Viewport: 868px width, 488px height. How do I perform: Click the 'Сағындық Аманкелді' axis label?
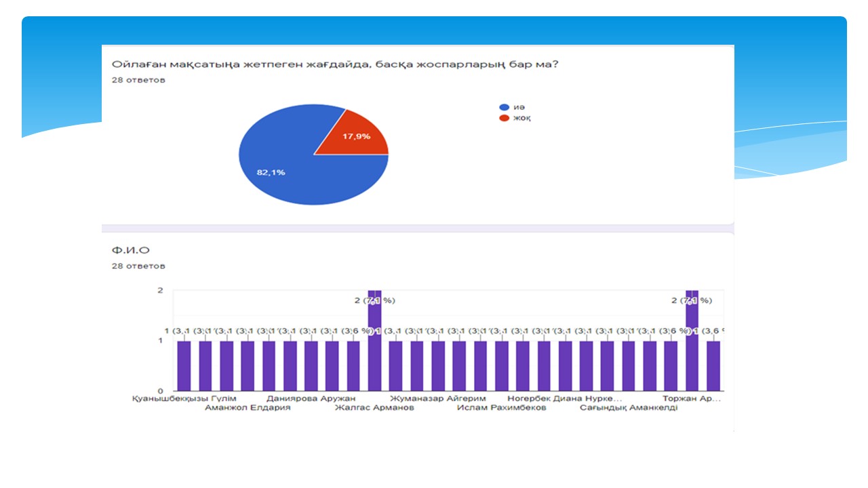[629, 408]
